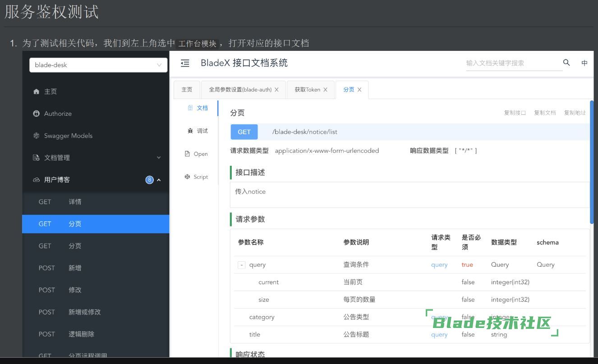Open the blade-desk module dropdown
Image resolution: width=598 pixels, height=364 pixels.
(x=98, y=65)
